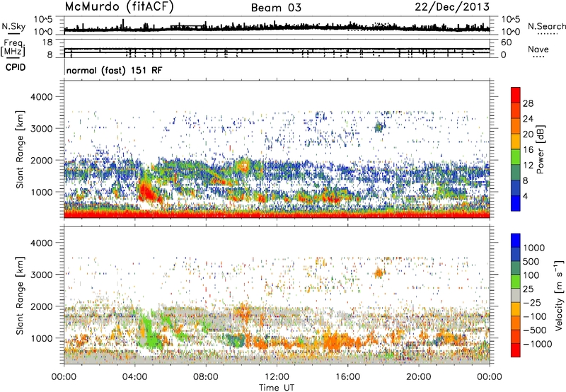Select the 500 label on the Velocity color bar
The width and height of the screenshot is (566, 392).
click(531, 262)
